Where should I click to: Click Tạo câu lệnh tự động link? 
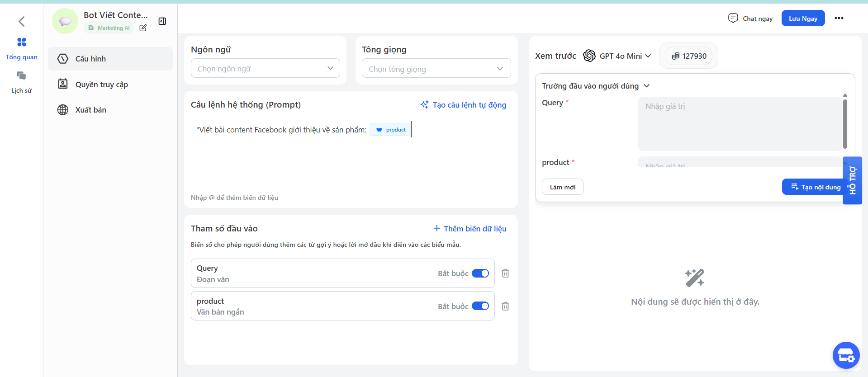(x=464, y=105)
